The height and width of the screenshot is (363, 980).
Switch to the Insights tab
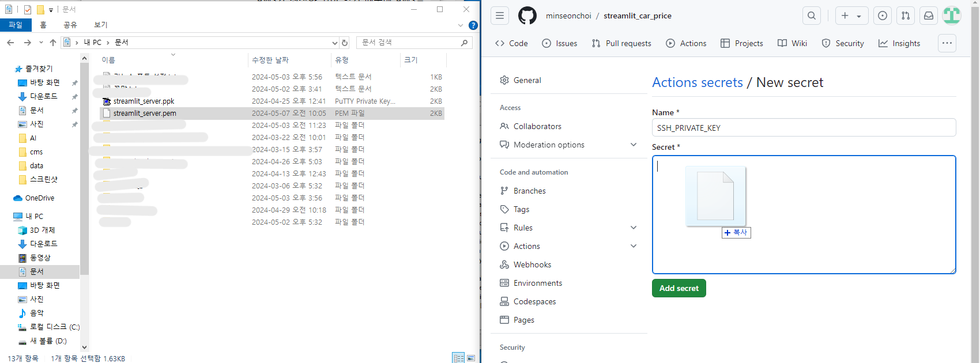coord(899,43)
